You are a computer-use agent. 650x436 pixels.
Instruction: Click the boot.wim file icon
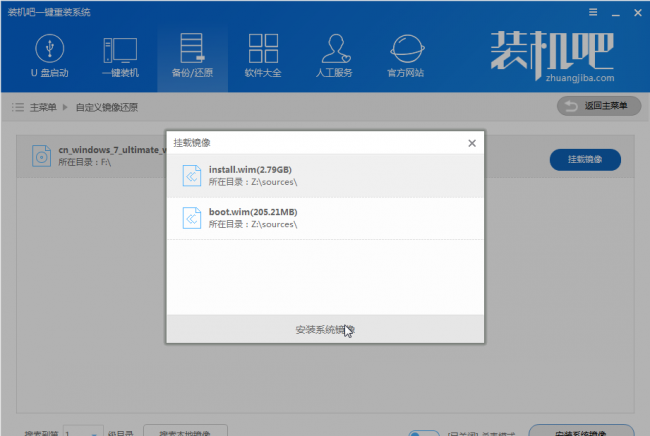click(192, 218)
